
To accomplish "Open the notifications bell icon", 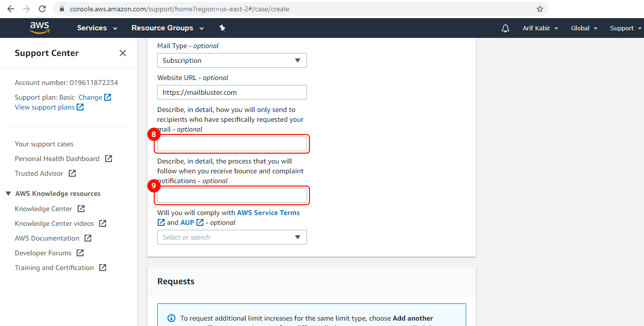I will tap(505, 28).
